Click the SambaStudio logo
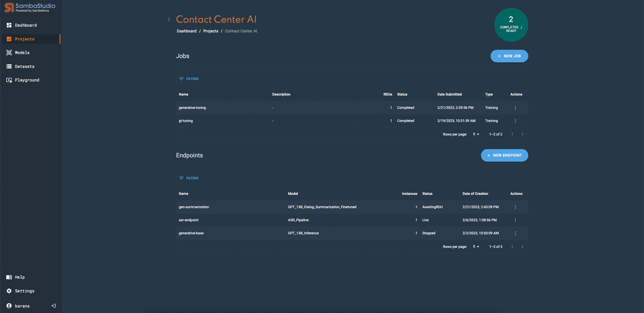 pos(30,7)
